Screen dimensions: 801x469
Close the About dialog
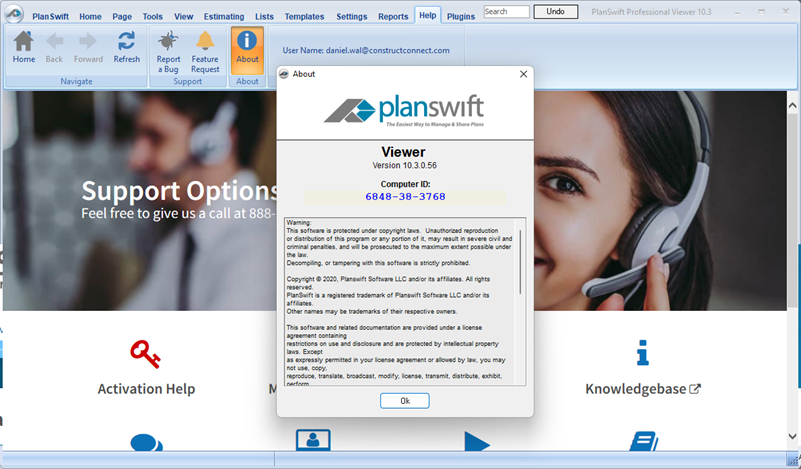[523, 74]
